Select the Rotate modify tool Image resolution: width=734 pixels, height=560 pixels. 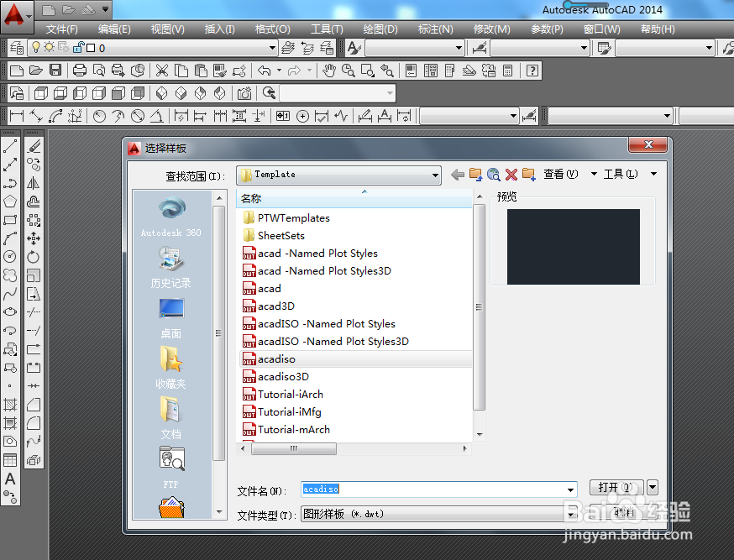pos(34,256)
